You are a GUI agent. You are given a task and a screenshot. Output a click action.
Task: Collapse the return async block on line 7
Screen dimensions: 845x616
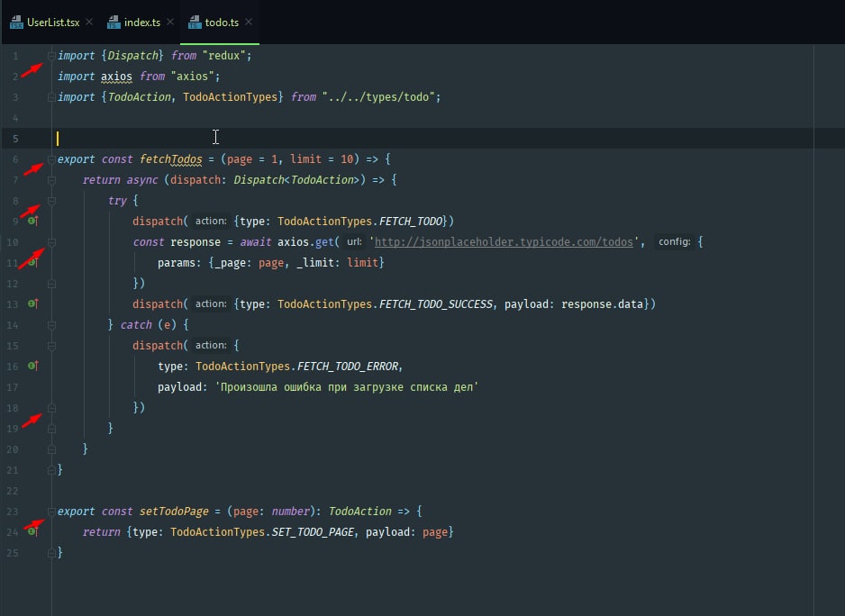[x=51, y=180]
